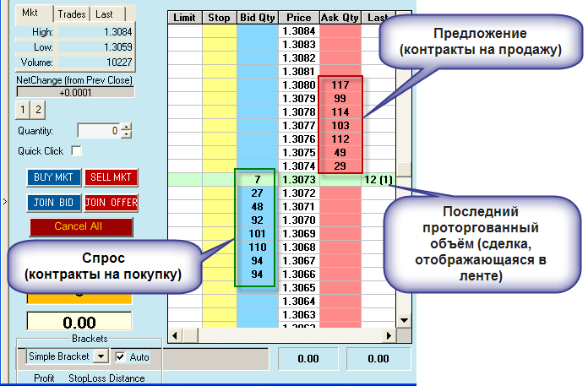Viewport: 588px width, 386px height.
Task: Select quantity preset button 2
Action: [38, 110]
